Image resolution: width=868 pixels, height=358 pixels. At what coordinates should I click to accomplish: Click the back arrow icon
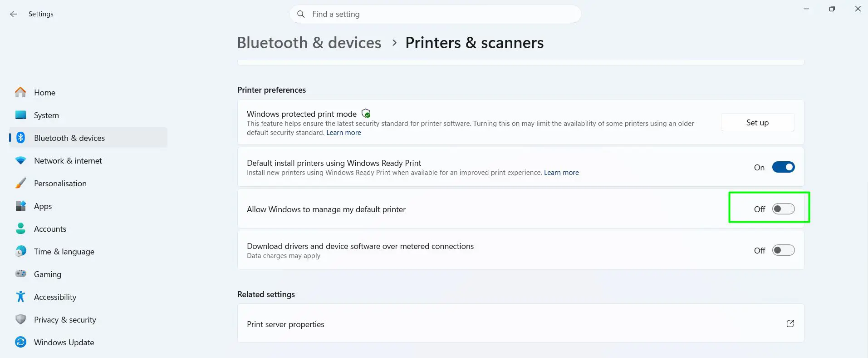coord(14,14)
